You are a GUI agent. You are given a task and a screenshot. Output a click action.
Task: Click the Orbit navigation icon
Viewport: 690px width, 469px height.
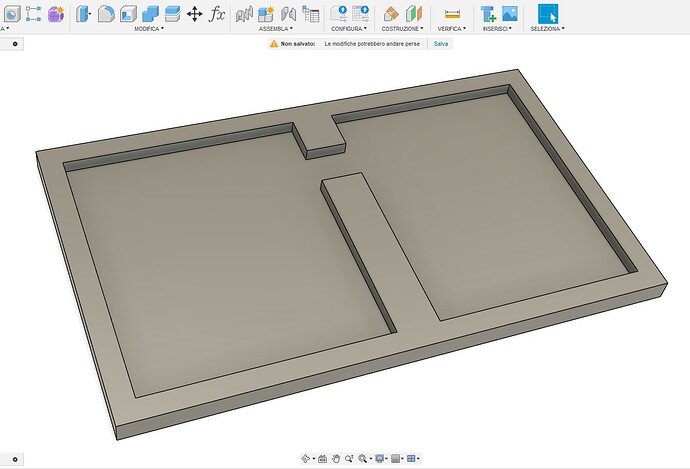pyautogui.click(x=305, y=458)
